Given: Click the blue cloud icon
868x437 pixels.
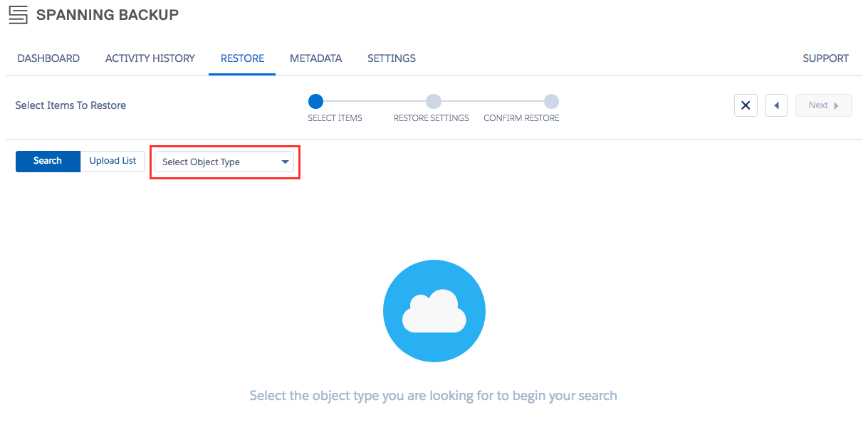Looking at the screenshot, I should pos(434,311).
